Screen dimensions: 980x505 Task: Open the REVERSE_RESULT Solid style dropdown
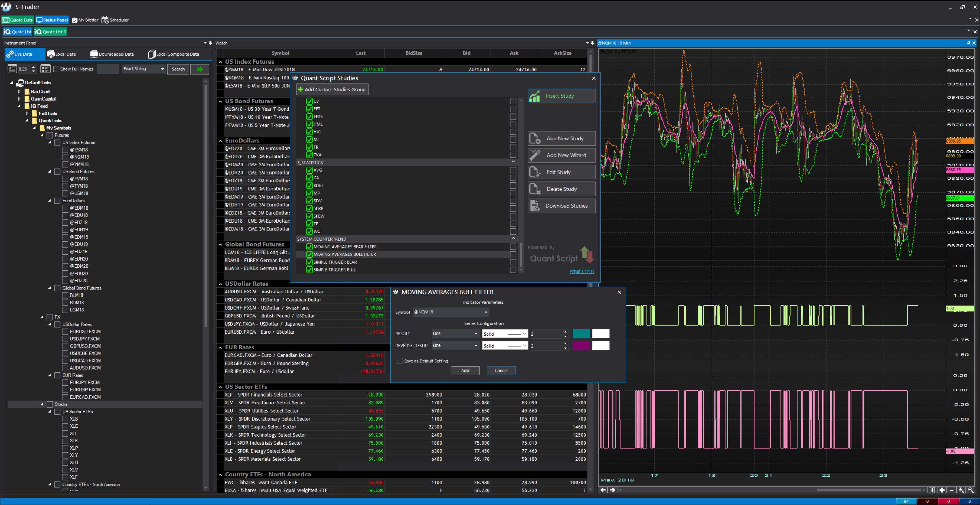[505, 346]
